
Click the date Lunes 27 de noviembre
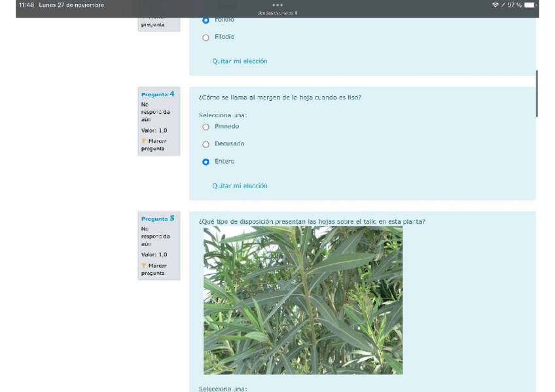click(x=71, y=5)
